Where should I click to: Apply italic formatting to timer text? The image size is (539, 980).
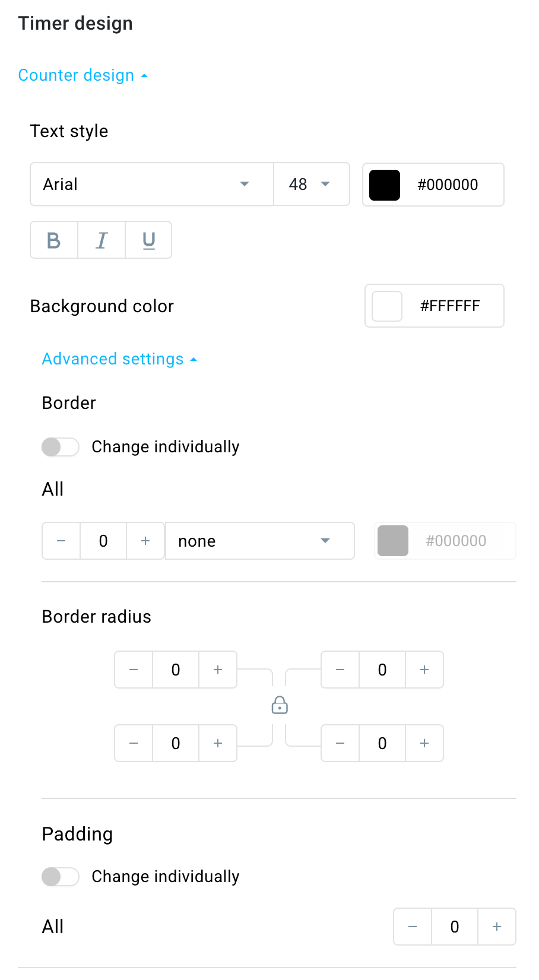101,240
